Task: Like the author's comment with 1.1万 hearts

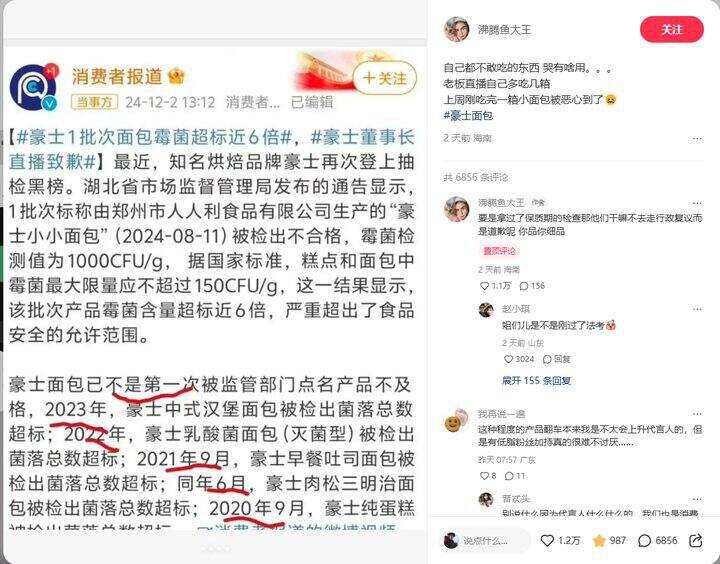Action: point(484,286)
